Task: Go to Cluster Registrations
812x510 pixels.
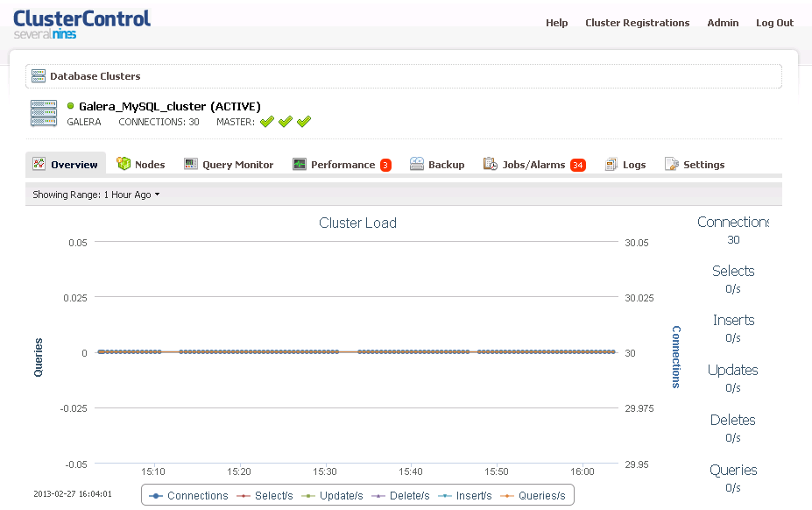Action: (638, 23)
